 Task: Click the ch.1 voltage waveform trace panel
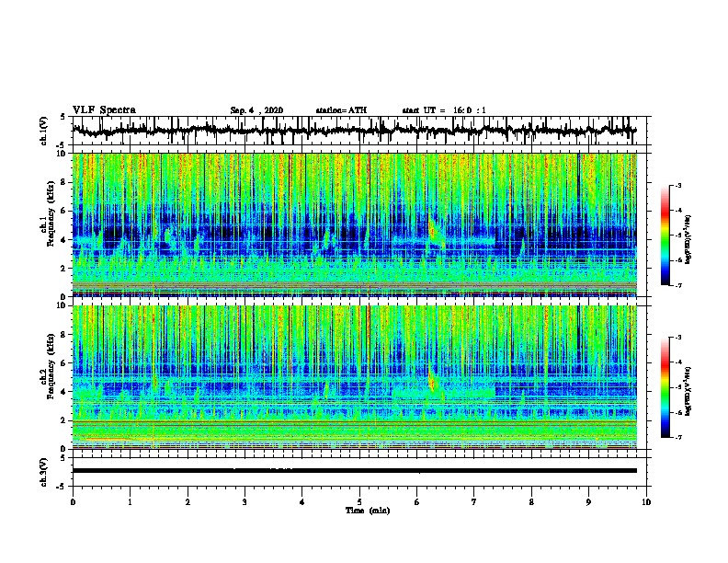pyautogui.click(x=359, y=131)
